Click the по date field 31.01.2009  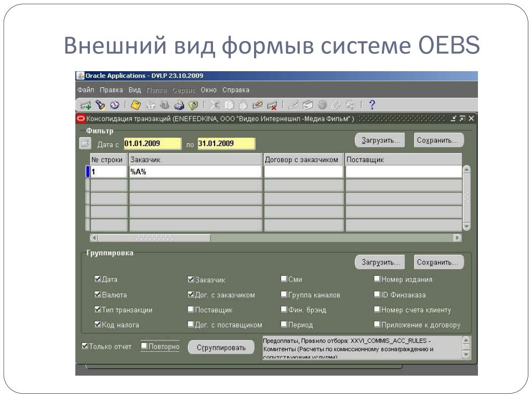point(227,143)
